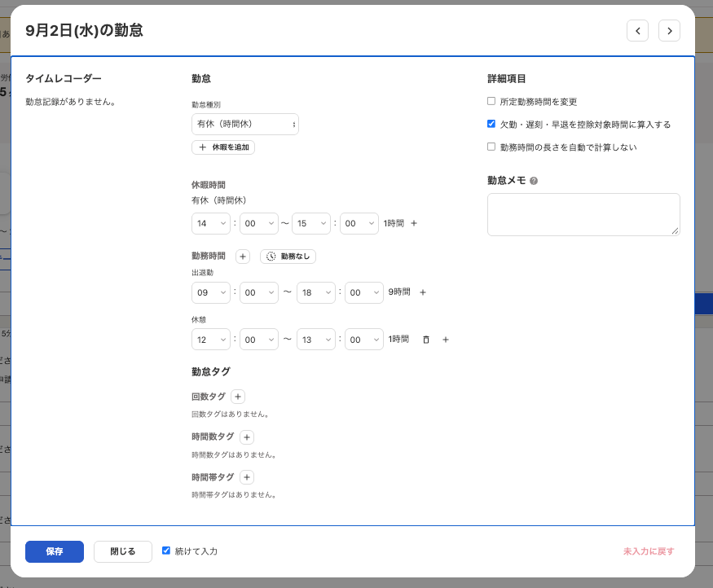This screenshot has width=713, height=588.
Task: Add a 時間数タグ with plus button
Action: point(247,437)
